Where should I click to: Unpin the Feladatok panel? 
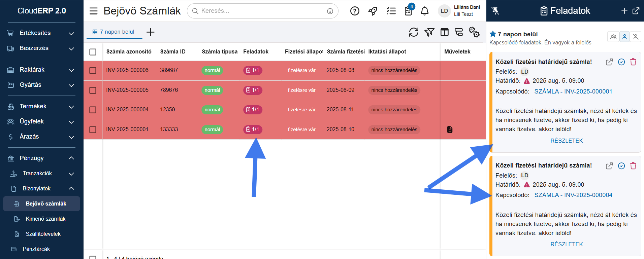[495, 11]
